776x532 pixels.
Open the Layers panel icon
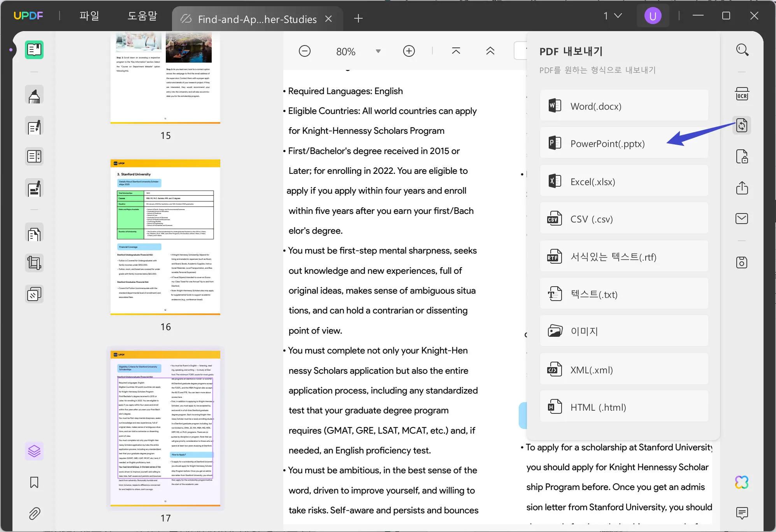34,451
